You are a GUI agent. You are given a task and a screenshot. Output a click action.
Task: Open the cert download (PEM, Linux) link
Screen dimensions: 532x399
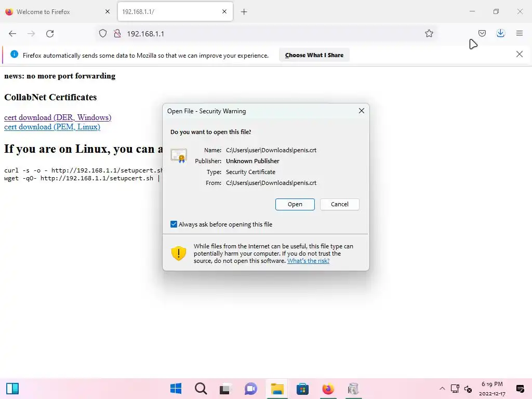click(52, 127)
